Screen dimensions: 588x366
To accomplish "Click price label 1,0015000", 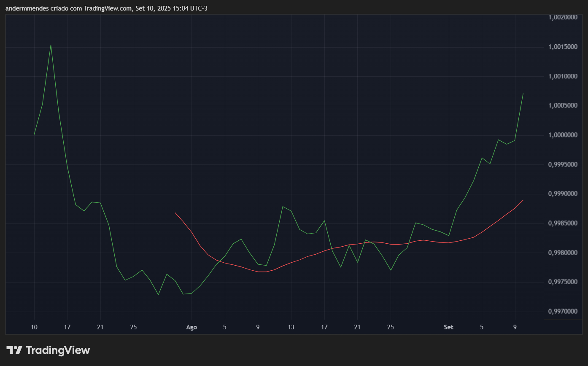I will pos(563,47).
